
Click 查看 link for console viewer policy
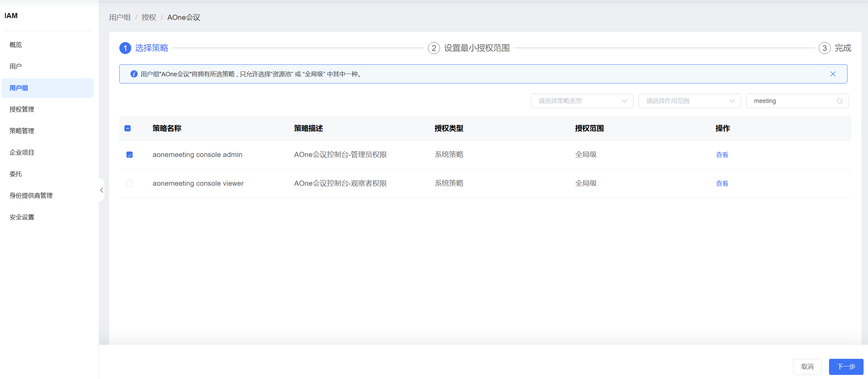tap(722, 183)
